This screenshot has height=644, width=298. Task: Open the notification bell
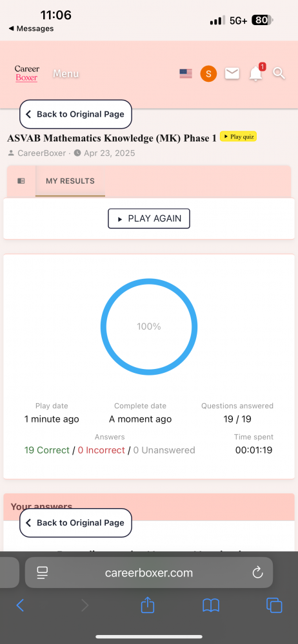coord(256,73)
